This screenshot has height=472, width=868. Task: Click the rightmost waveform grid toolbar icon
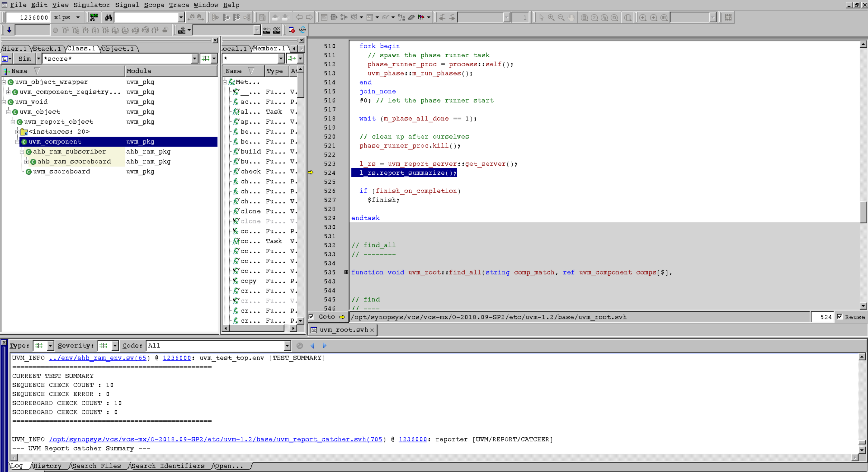(728, 17)
